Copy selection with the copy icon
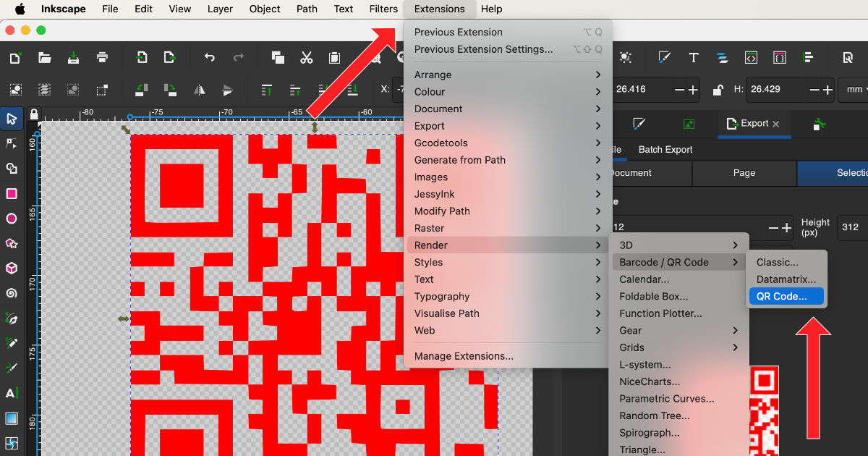This screenshot has width=868, height=456. coord(278,58)
